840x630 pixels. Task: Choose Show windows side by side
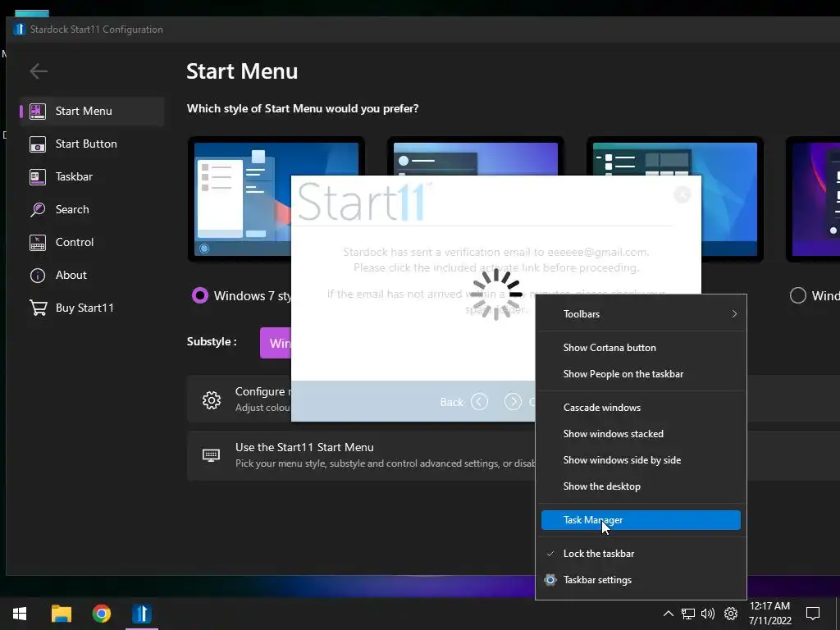pyautogui.click(x=641, y=460)
